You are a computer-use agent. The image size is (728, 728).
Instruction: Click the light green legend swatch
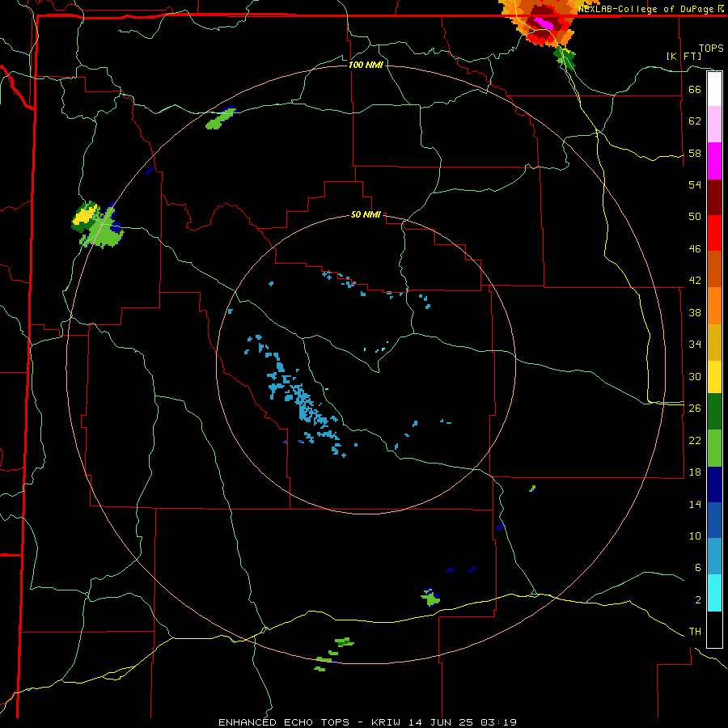coord(714,448)
